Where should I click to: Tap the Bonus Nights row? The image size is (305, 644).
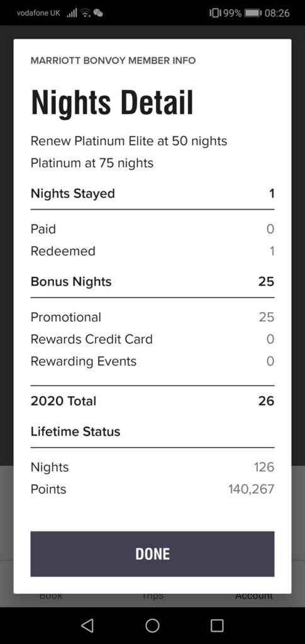click(152, 281)
